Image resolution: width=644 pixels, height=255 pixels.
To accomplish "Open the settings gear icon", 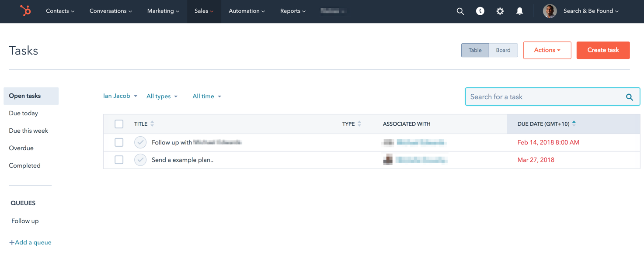I will [x=500, y=11].
